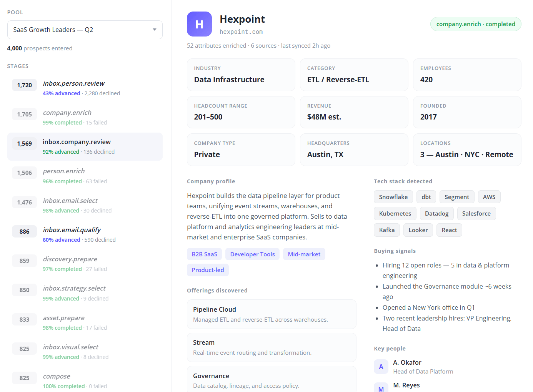This screenshot has width=533, height=392.
Task: Open the Governance offering card
Action: click(x=271, y=379)
